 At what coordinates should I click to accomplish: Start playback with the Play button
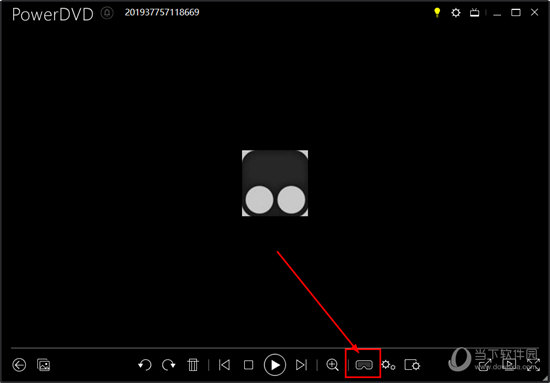point(275,365)
